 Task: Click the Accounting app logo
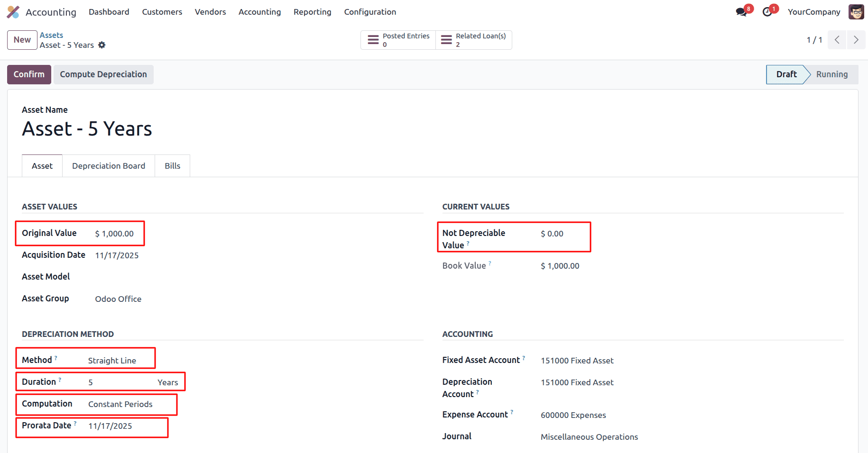tap(13, 11)
